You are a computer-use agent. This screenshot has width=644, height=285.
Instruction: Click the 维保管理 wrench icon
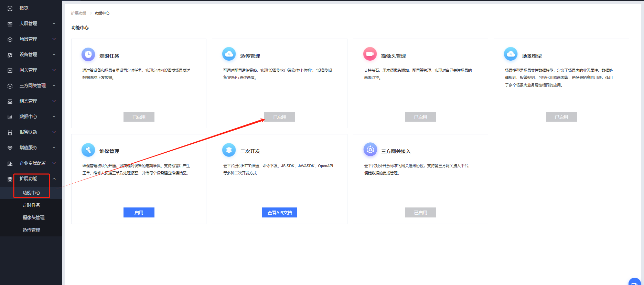[x=88, y=150]
